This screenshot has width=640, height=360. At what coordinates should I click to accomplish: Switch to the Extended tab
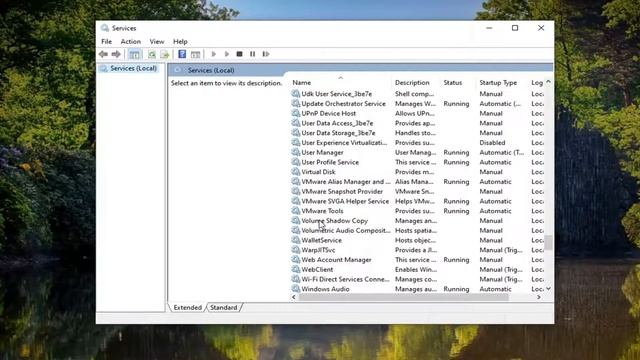tap(187, 307)
